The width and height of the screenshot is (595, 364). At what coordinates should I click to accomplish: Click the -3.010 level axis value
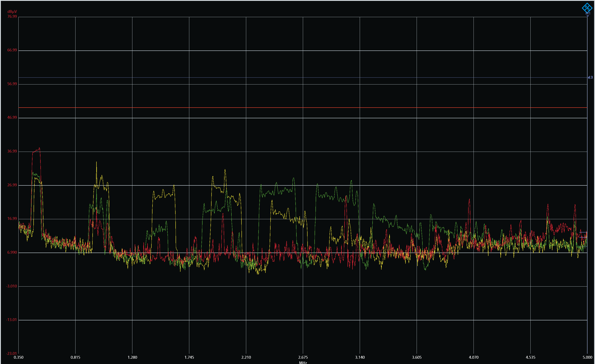[12, 286]
